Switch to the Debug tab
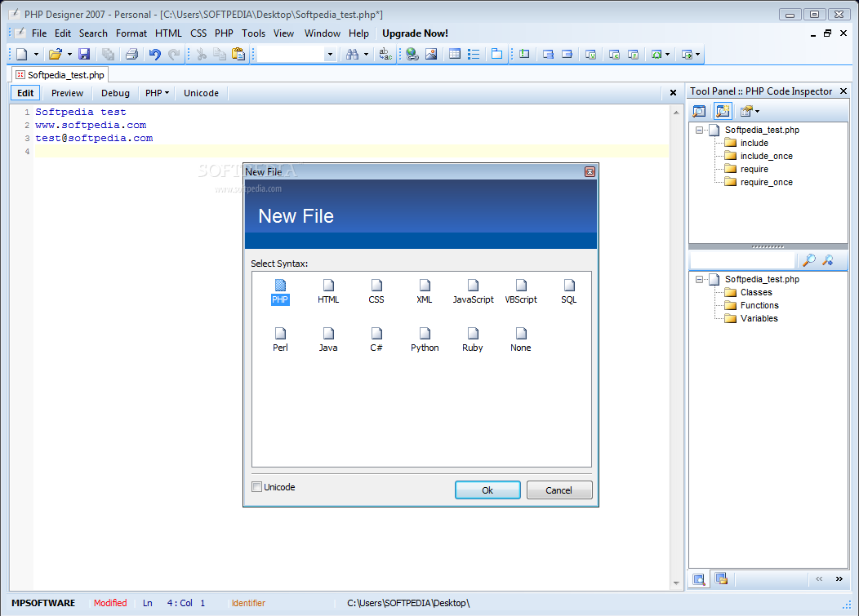Image resolution: width=859 pixels, height=616 pixels. coord(115,93)
